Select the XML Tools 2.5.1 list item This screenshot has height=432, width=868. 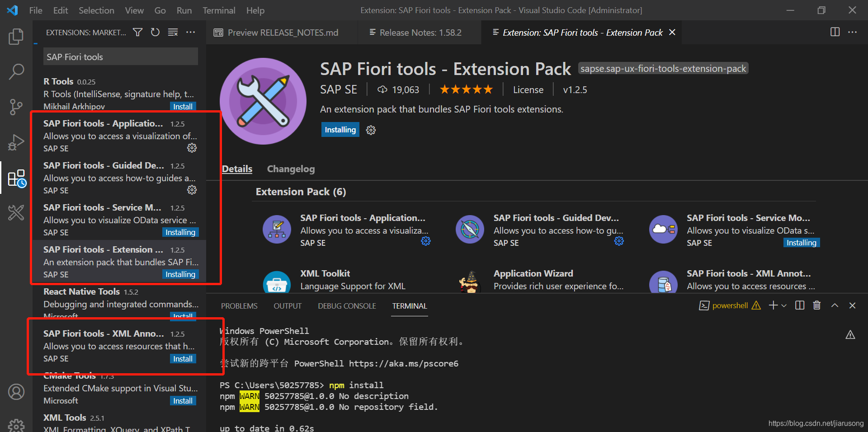pyautogui.click(x=120, y=422)
